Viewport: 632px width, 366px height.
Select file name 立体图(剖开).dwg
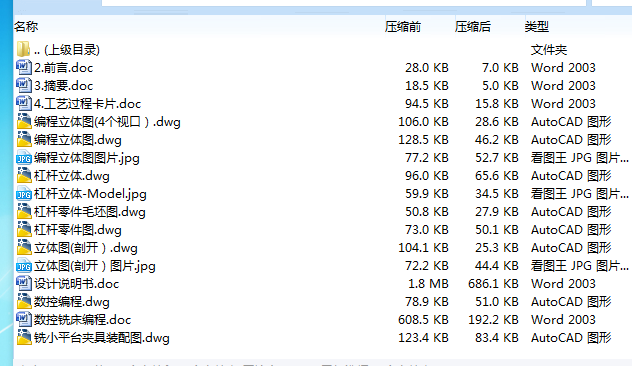pos(86,248)
